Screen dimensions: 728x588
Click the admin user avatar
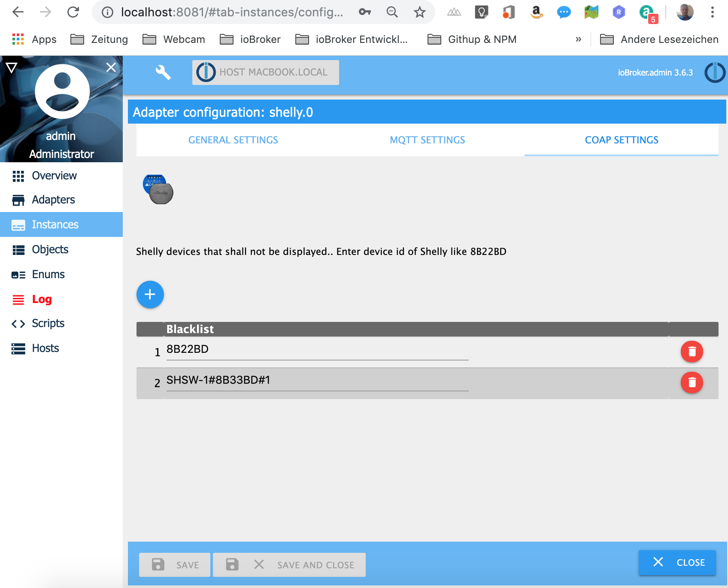pos(62,91)
